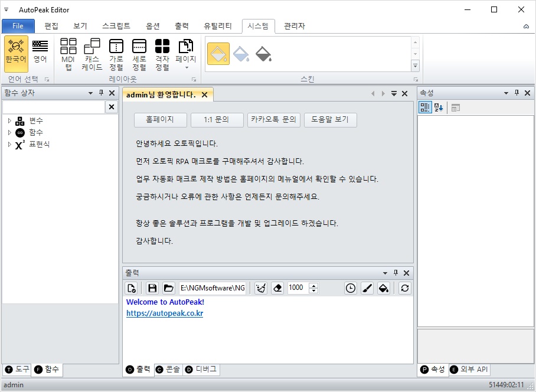Open quick access toolbar dropdown
536x392 pixels.
6,9
